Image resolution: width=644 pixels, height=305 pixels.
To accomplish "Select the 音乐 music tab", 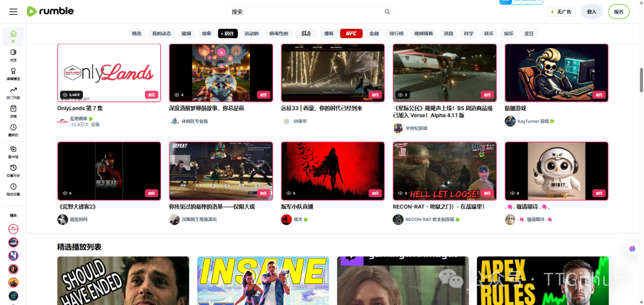I will click(x=489, y=34).
